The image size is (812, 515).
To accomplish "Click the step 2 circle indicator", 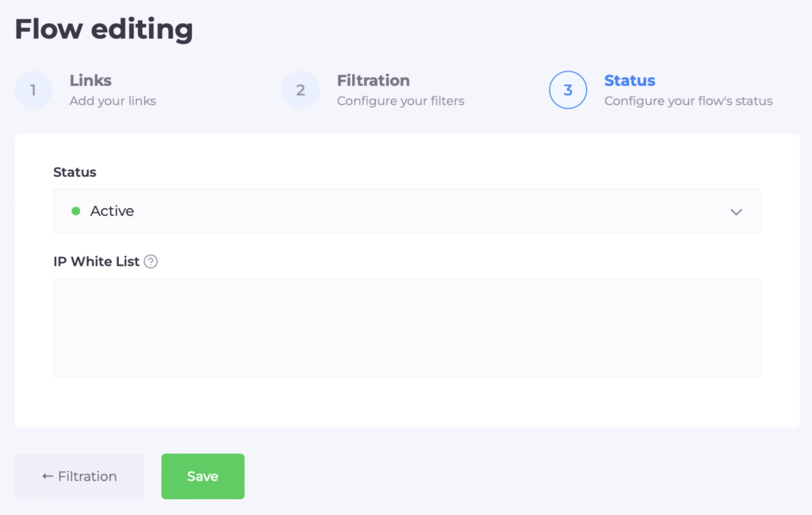I will (x=300, y=90).
